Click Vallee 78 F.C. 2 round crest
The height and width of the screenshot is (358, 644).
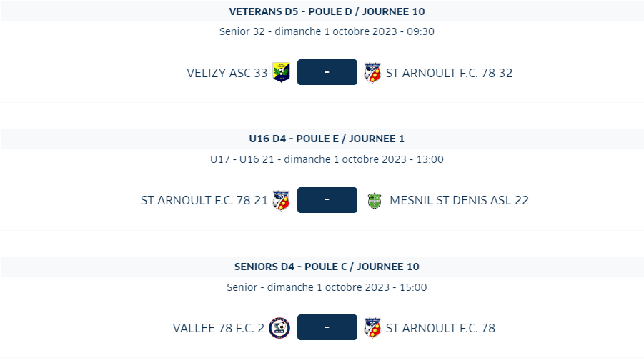point(279,328)
